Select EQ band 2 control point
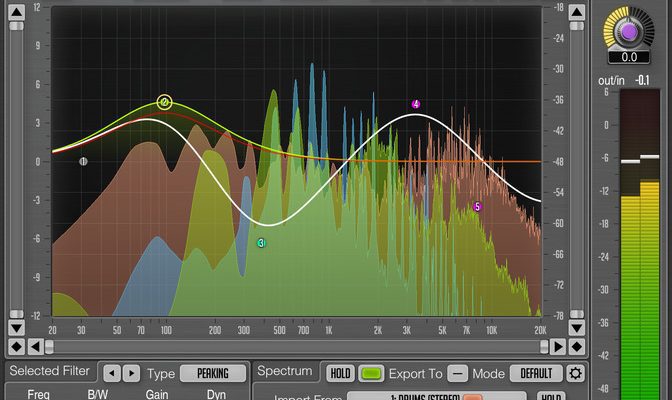 (x=165, y=102)
